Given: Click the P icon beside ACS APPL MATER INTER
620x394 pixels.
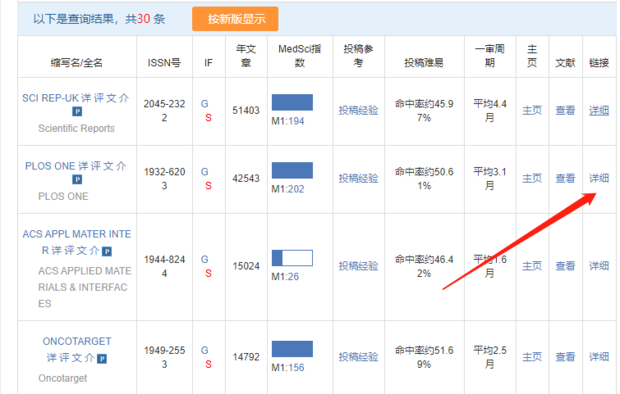Looking at the screenshot, I should [107, 251].
